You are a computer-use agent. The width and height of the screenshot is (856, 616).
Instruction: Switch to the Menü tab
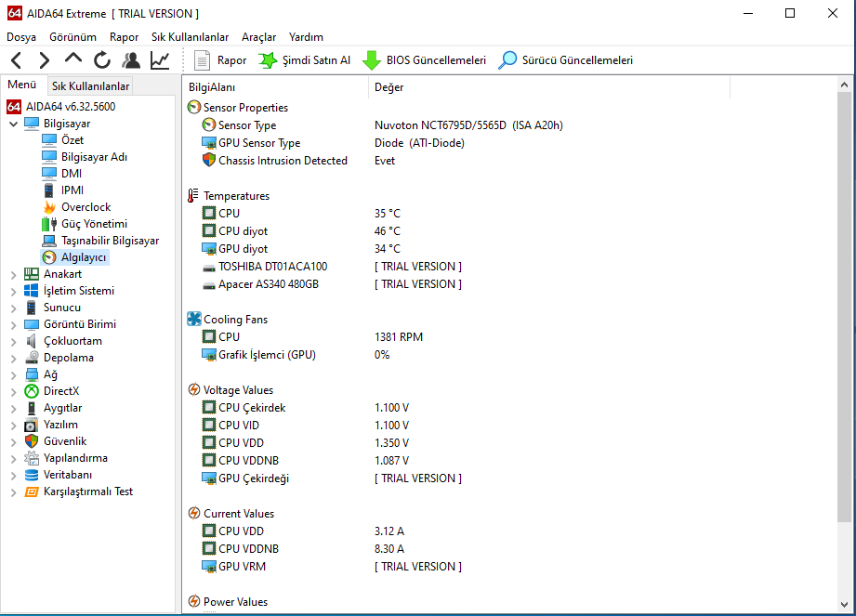point(21,85)
